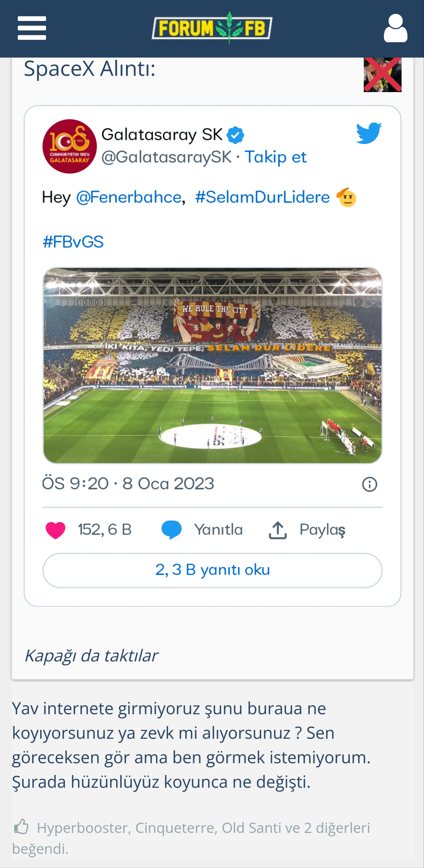Open the user profile icon
The height and width of the screenshot is (868, 424).
tap(395, 28)
